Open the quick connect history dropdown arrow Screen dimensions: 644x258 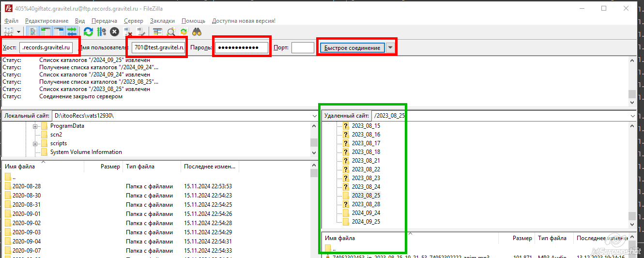tap(390, 47)
